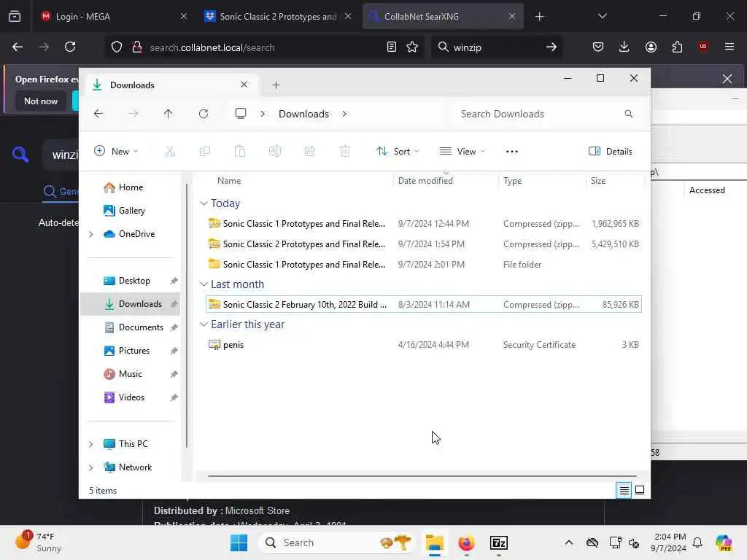
Task: Click Not now in Firefox prompt
Action: 41,101
